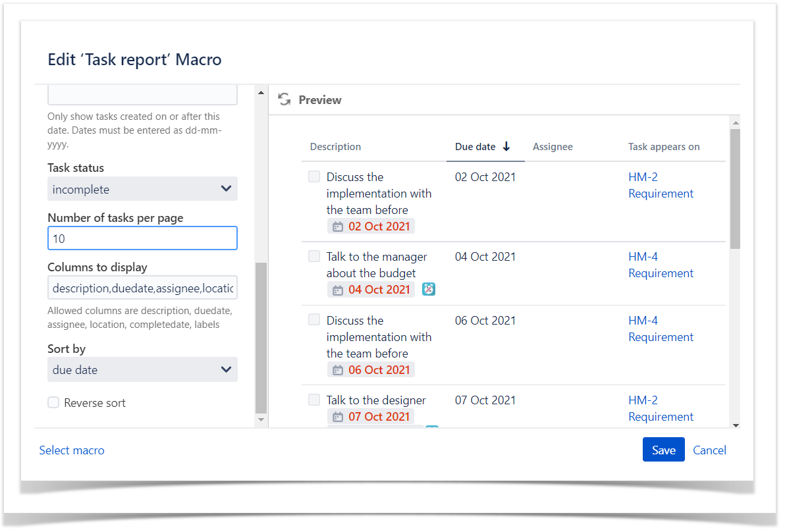Tick the 'Talk to the manager' task checkbox
Image resolution: width=785 pixels, height=532 pixels.
point(314,256)
